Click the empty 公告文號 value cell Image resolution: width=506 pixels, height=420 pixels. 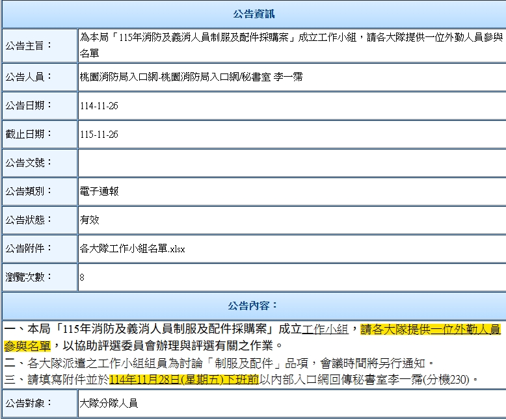pos(291,163)
